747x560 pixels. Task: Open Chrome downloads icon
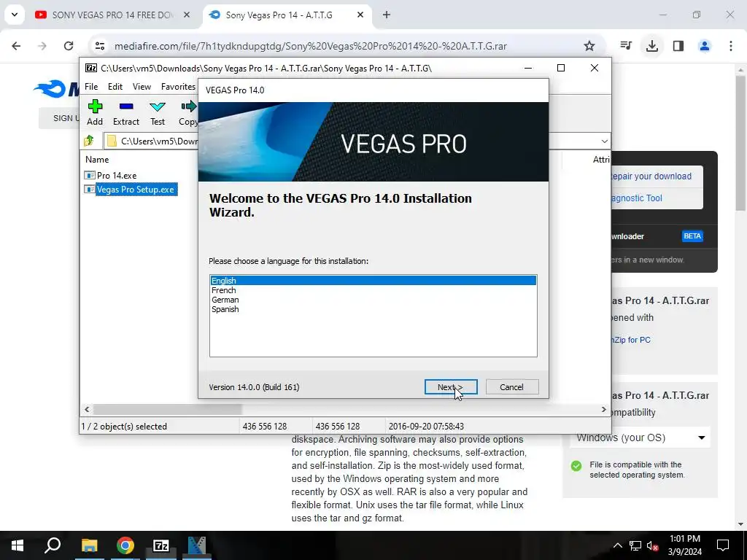click(x=651, y=46)
